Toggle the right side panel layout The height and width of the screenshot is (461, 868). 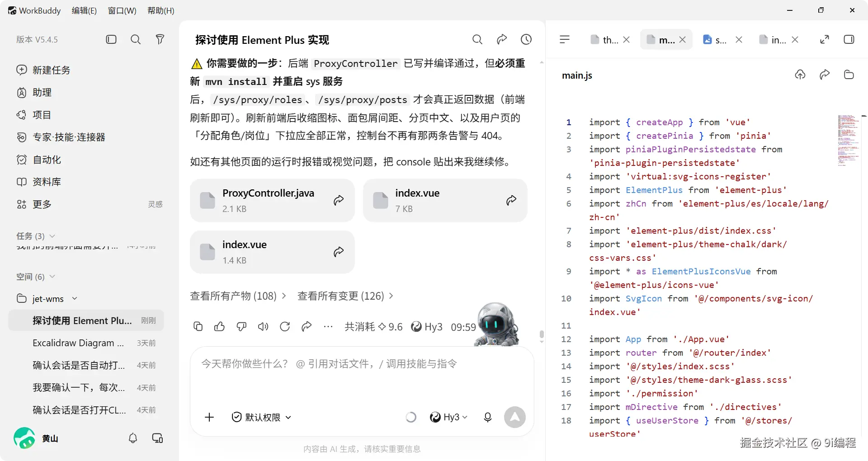pyautogui.click(x=849, y=39)
